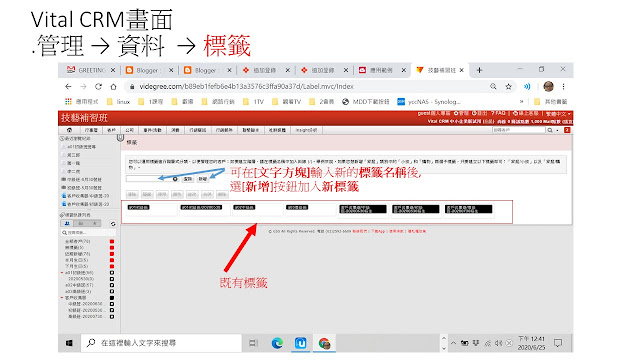Screen dimensions: 640x360
Task: Open the Insight分析 menu item
Action: tap(307, 130)
